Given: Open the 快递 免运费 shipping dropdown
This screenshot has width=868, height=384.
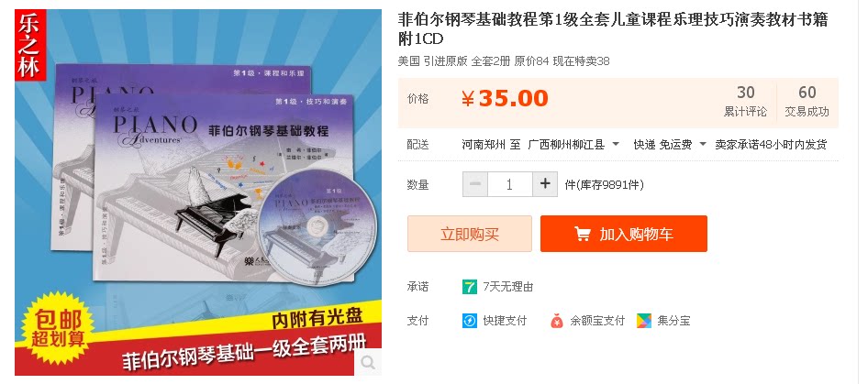Looking at the screenshot, I should (670, 145).
